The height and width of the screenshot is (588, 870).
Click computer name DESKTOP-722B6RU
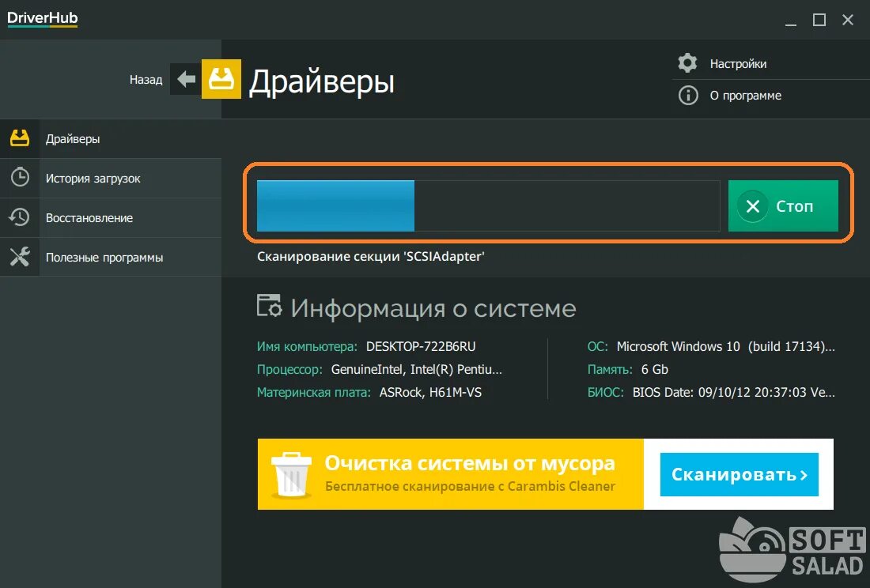[421, 346]
